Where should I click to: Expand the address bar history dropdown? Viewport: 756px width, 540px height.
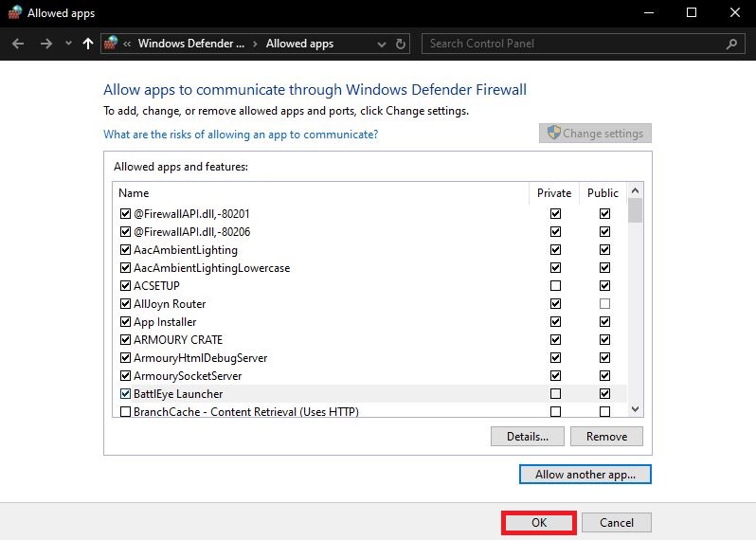coord(382,44)
